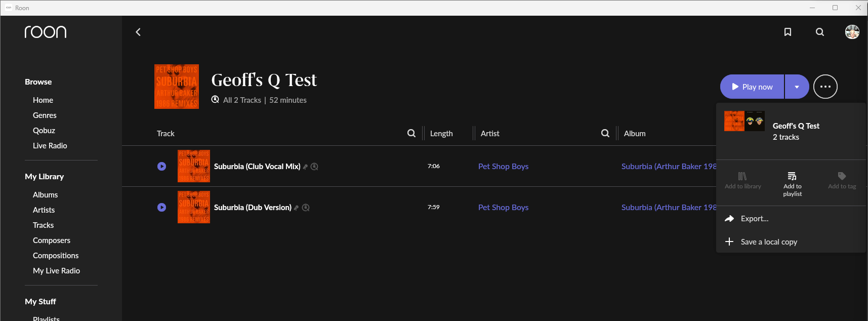Click the 7:59 track length
The height and width of the screenshot is (321, 868).
coord(434,207)
